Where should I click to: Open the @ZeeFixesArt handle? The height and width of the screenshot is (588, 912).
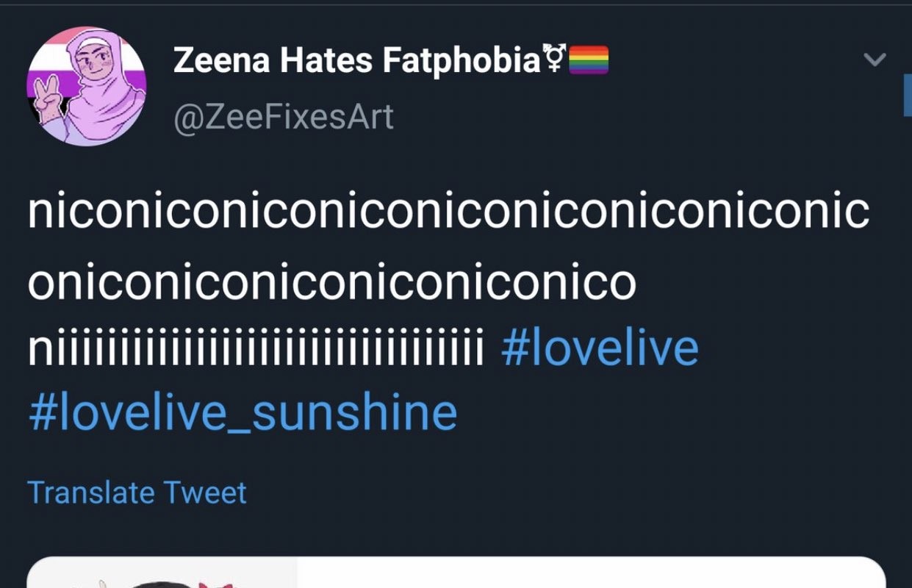(284, 118)
